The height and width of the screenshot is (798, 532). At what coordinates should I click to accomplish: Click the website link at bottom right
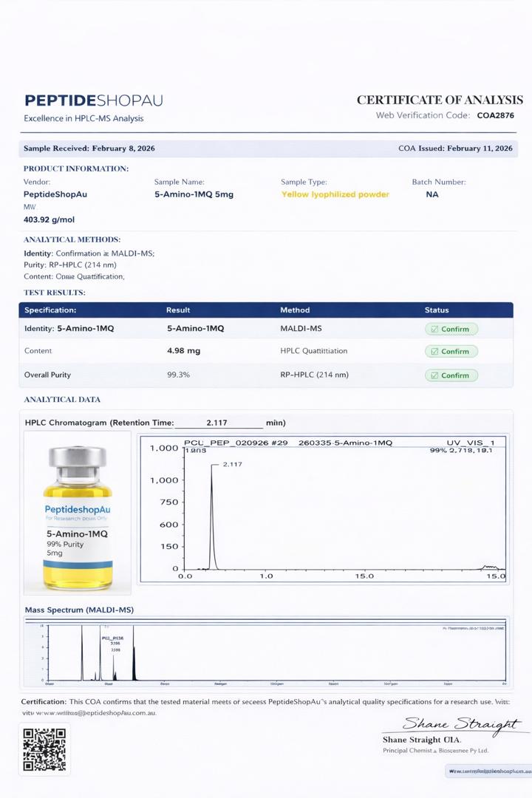click(x=490, y=771)
